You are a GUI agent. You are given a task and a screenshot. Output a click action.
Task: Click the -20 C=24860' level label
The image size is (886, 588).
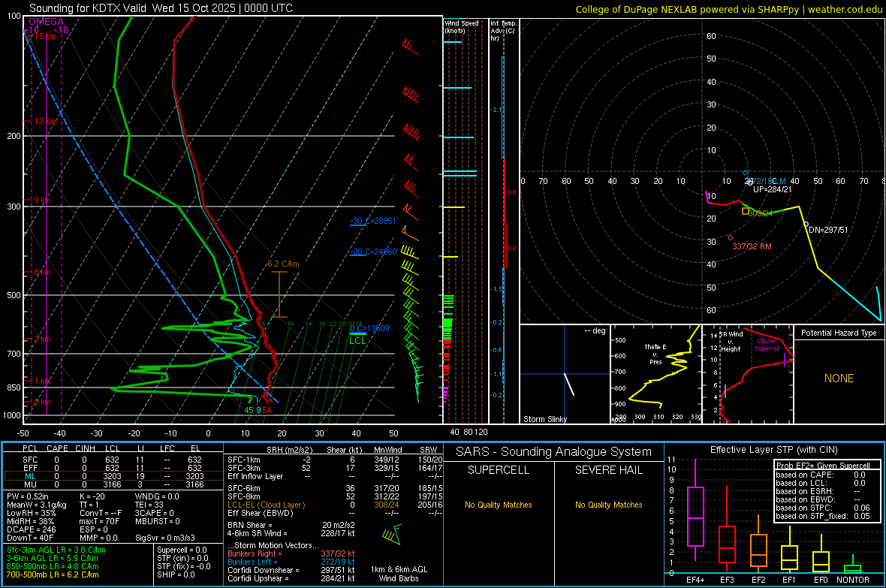(x=374, y=252)
